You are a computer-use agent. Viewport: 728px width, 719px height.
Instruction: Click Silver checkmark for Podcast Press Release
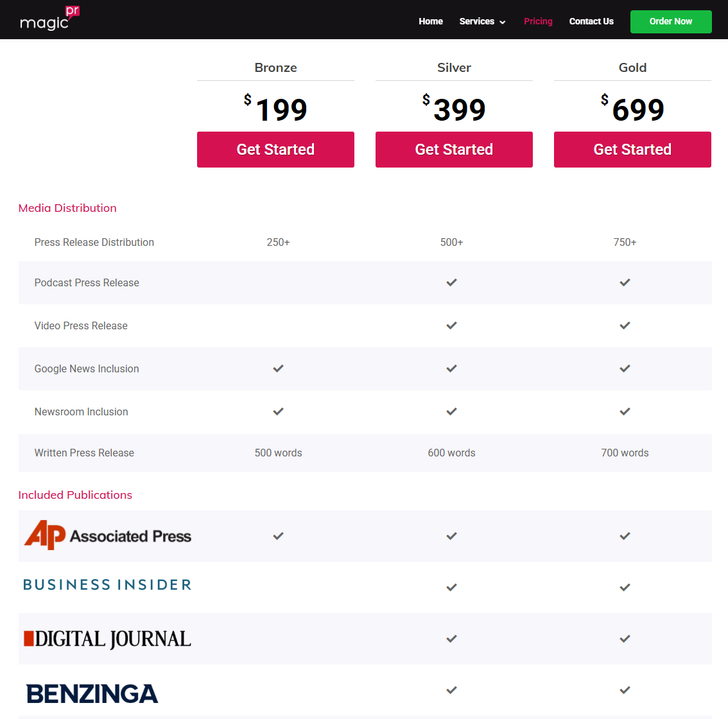click(452, 282)
